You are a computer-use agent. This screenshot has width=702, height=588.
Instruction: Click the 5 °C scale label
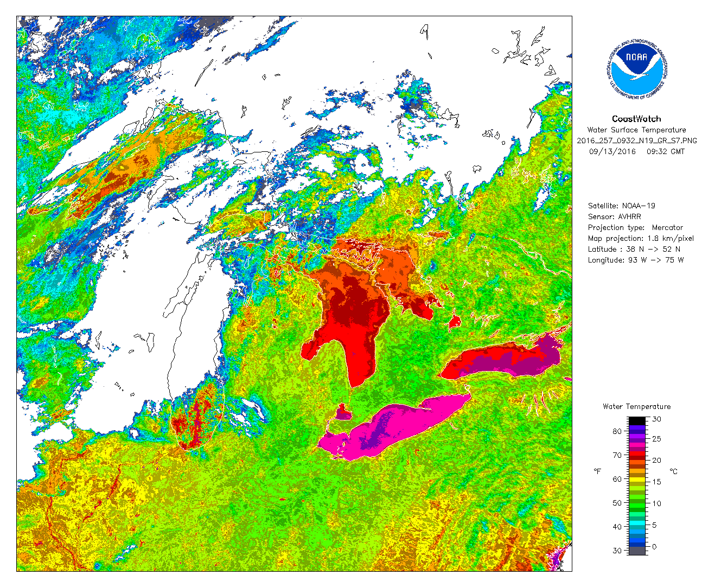point(654,525)
